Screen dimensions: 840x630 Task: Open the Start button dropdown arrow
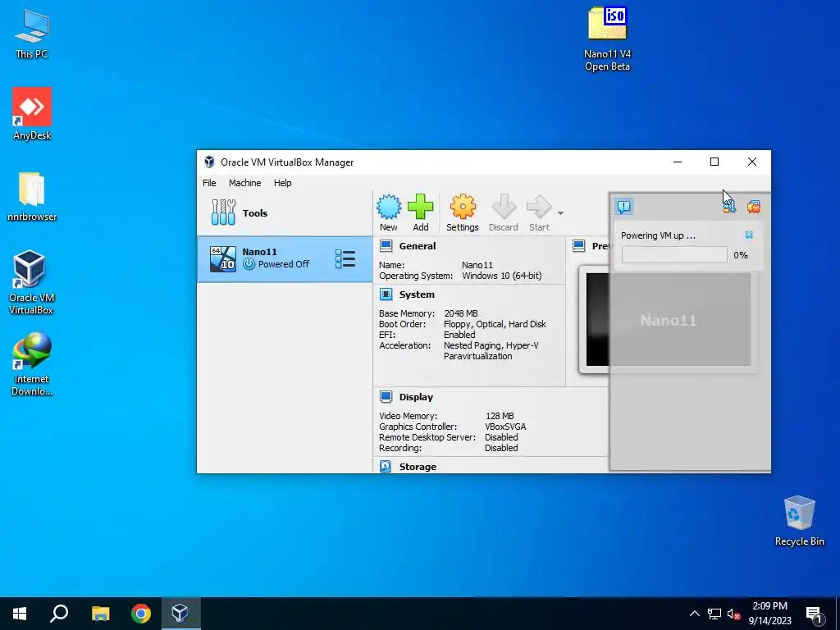(560, 213)
